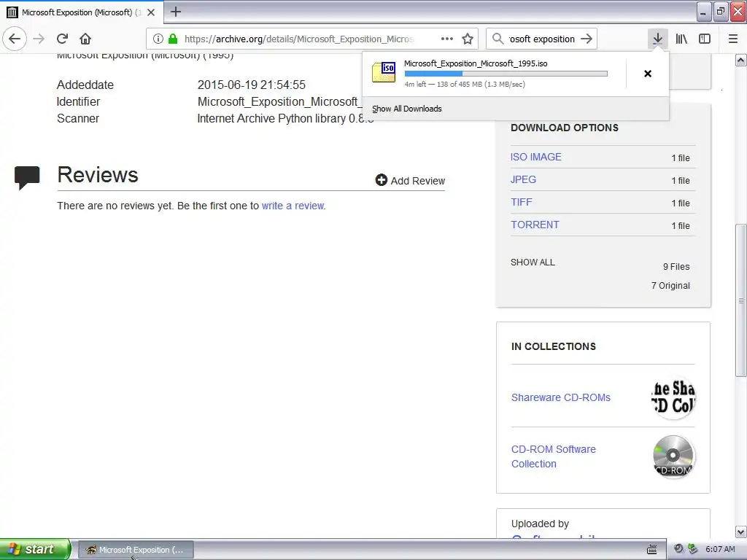Open Show All Downloads
Viewport: 747px width, 560px height.
coord(407,109)
